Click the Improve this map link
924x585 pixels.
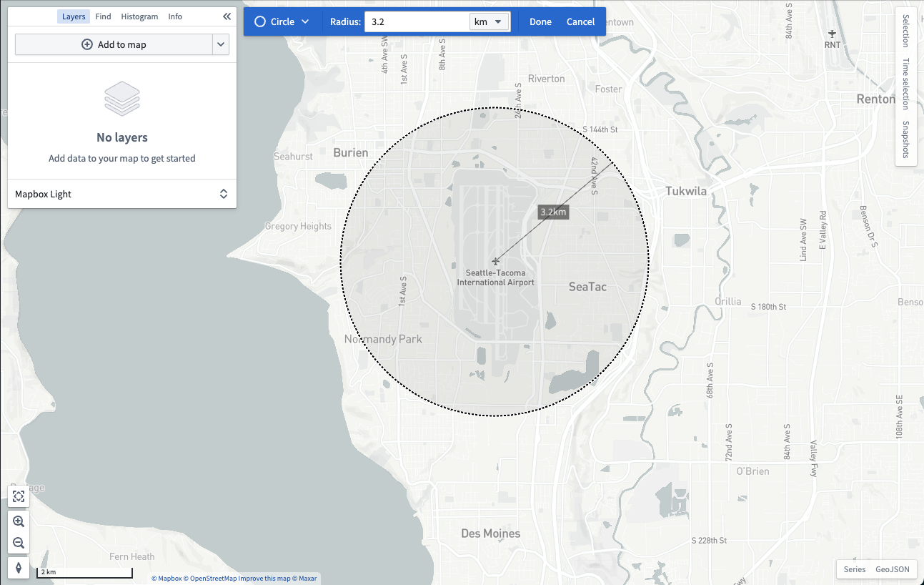point(264,579)
